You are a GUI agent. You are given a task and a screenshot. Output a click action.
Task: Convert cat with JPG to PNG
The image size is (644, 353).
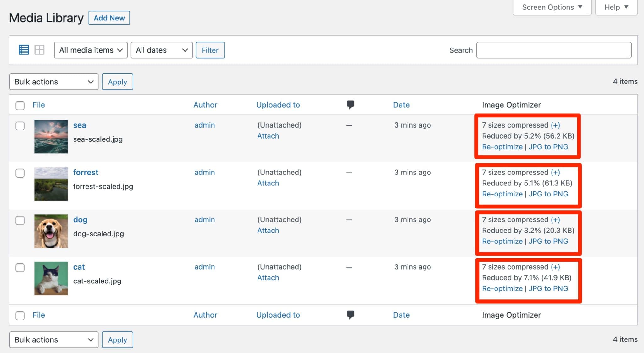548,288
